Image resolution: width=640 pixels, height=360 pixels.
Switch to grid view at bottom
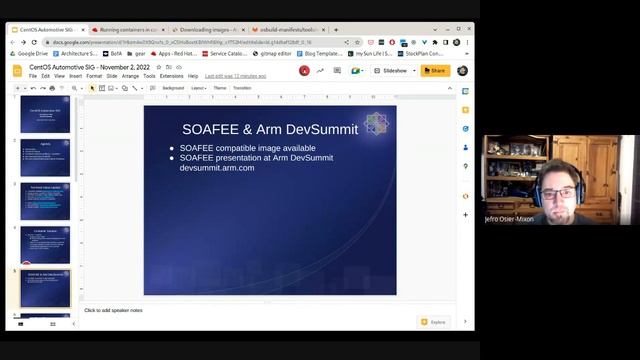[53, 324]
